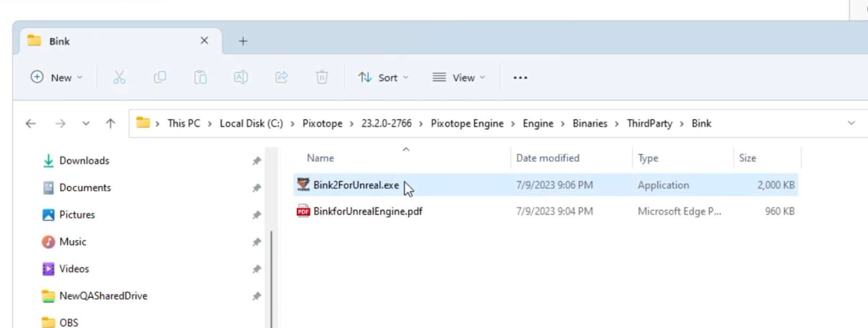Click ThirdParty in the address path
The height and width of the screenshot is (328, 868).
pyautogui.click(x=649, y=123)
